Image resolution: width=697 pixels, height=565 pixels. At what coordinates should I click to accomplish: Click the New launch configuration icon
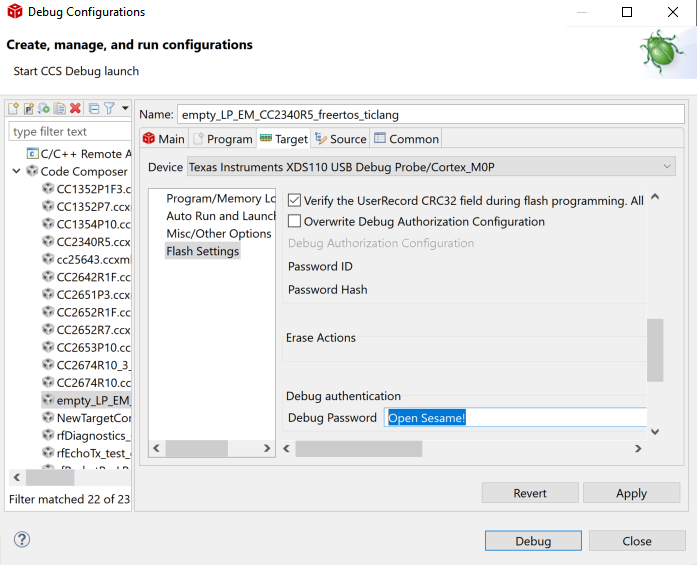coord(14,108)
